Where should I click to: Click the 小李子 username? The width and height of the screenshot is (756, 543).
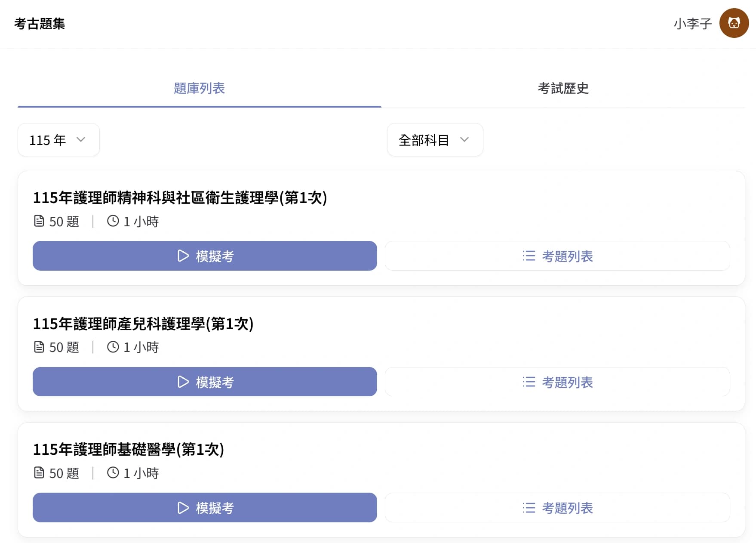point(692,24)
